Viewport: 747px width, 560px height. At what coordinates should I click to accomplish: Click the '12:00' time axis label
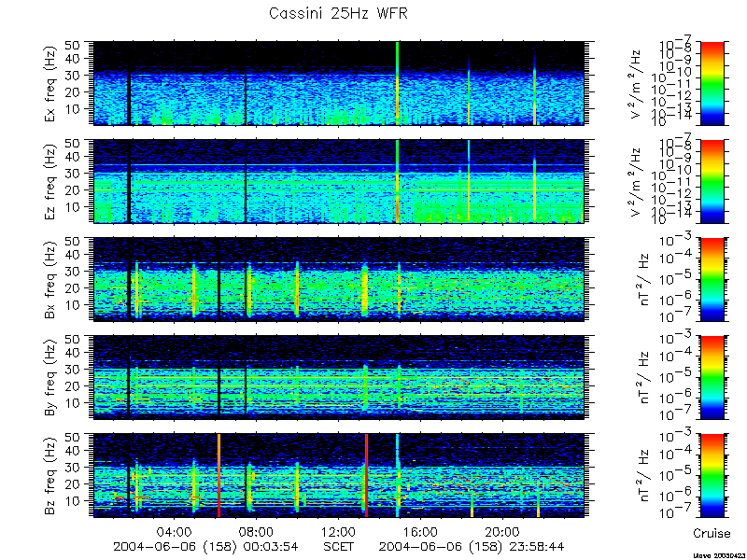tap(338, 531)
